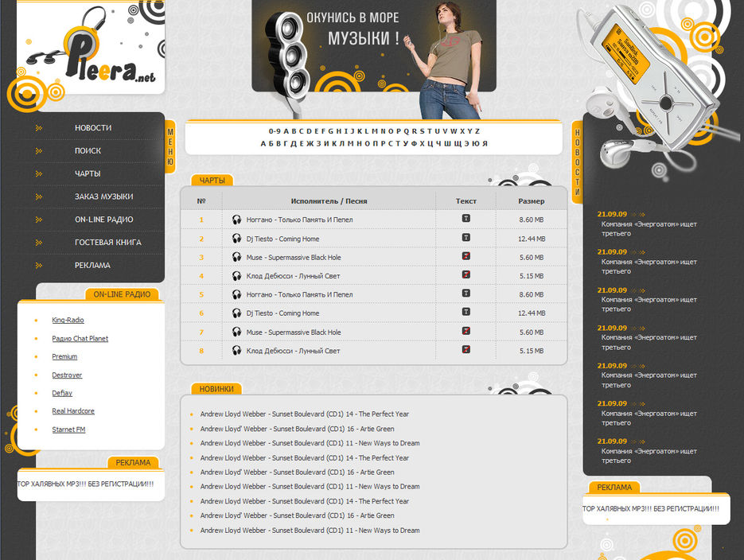The width and height of the screenshot is (744, 560).
Task: Click crossed-out text icon in chart row 4
Action: tap(466, 274)
